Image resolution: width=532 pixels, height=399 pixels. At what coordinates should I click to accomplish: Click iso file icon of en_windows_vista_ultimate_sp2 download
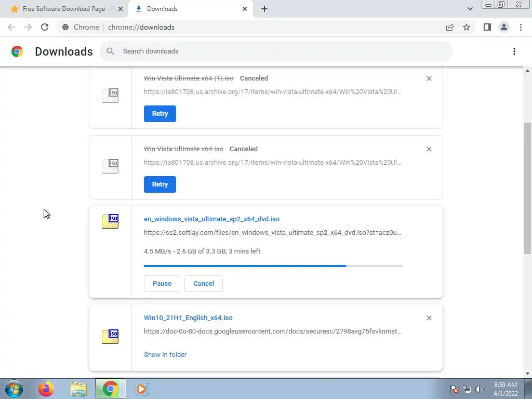(x=110, y=221)
